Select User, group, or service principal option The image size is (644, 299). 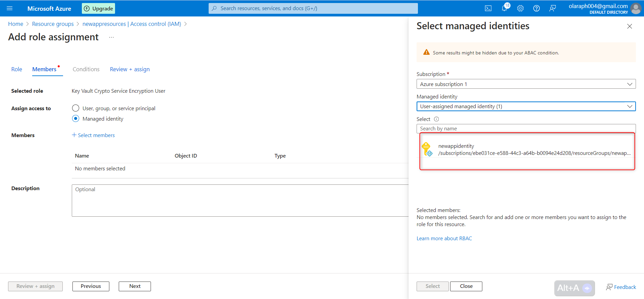76,108
